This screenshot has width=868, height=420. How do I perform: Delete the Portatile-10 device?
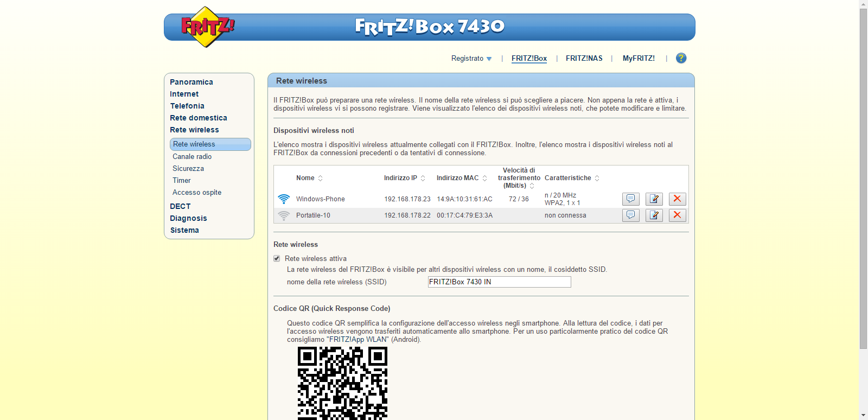click(x=678, y=215)
